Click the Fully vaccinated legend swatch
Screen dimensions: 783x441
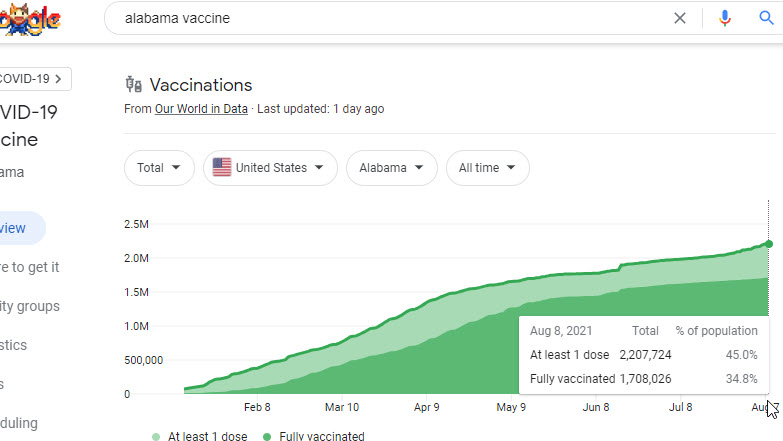(265, 436)
